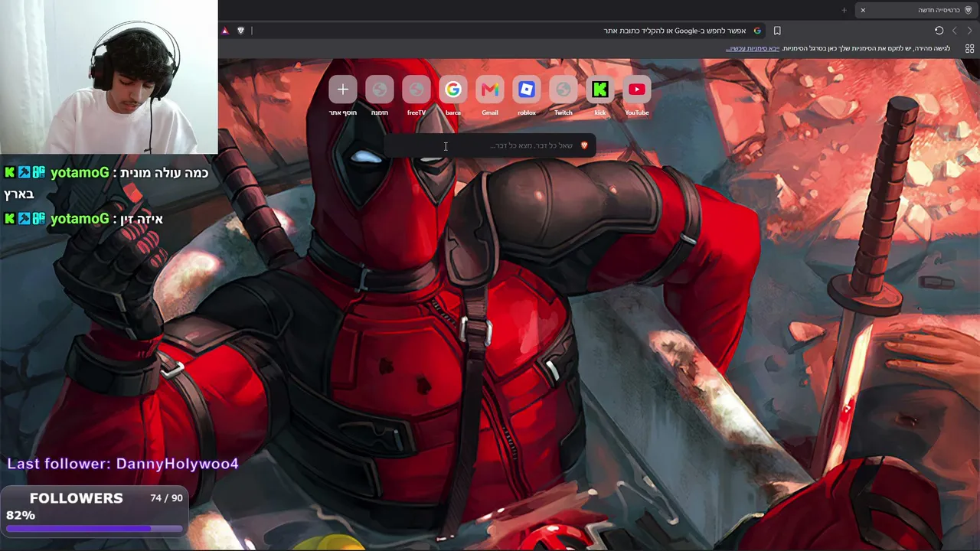980x551 pixels.
Task: Open the roblox shortcut tile
Action: (x=526, y=90)
